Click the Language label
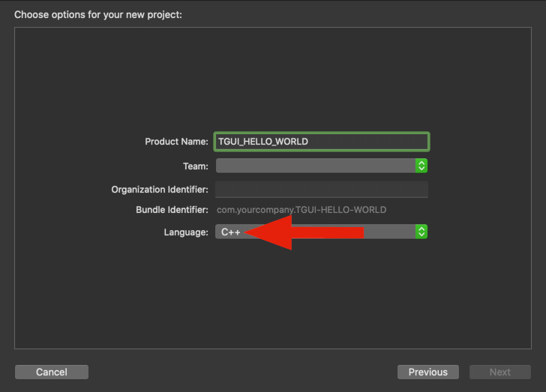This screenshot has width=546, height=392. tap(186, 232)
